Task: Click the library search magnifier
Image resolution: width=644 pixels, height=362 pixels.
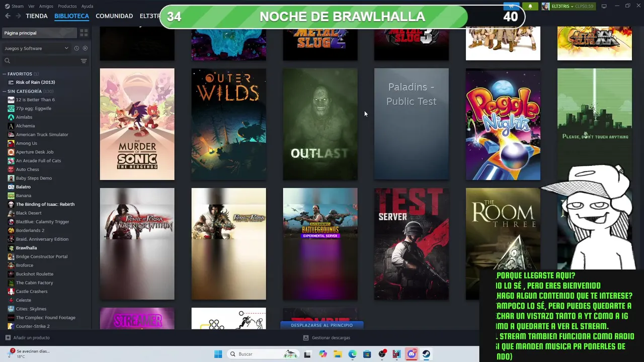Action: 7,61
